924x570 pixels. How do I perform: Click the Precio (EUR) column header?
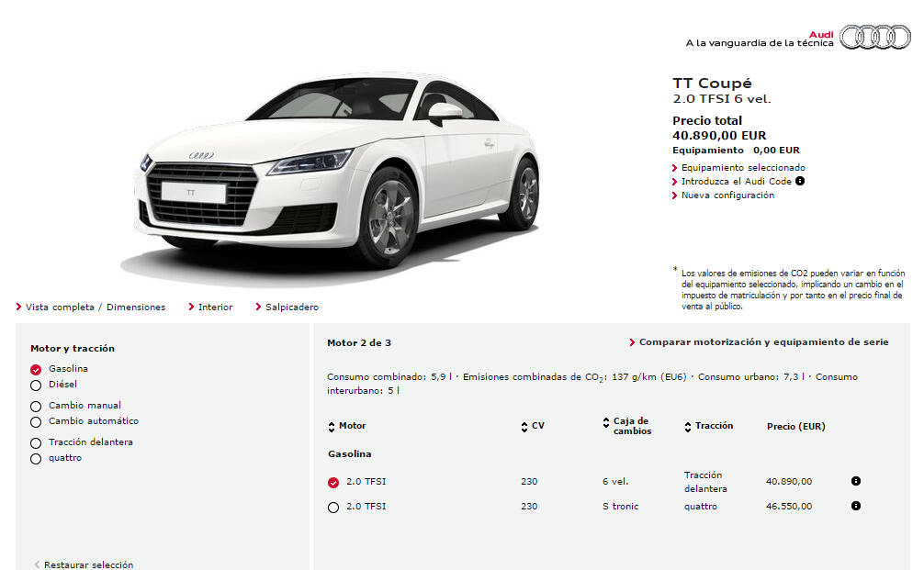(795, 426)
